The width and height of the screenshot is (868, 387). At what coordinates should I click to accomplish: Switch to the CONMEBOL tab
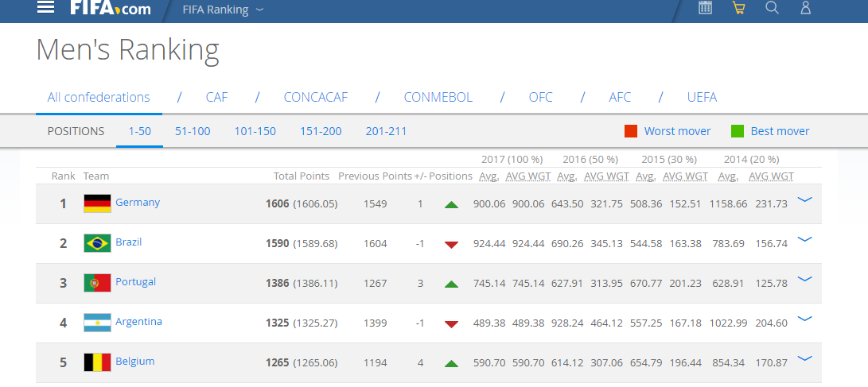pos(438,97)
